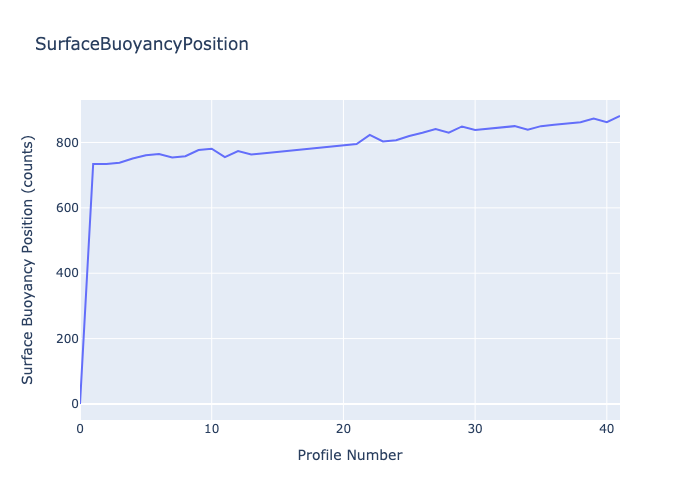The height and width of the screenshot is (500, 700).
Task: Click the line's starting point at profile 0
Action: coord(81,403)
